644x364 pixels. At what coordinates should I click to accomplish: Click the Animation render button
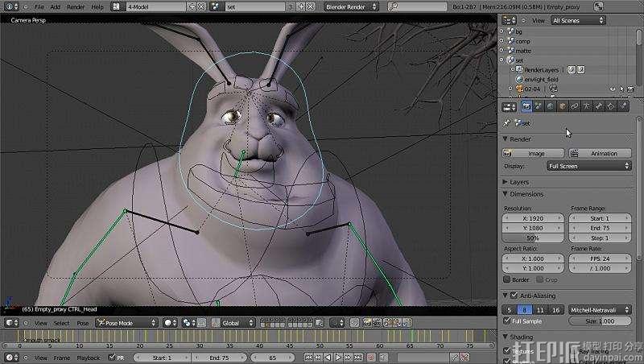pos(600,153)
